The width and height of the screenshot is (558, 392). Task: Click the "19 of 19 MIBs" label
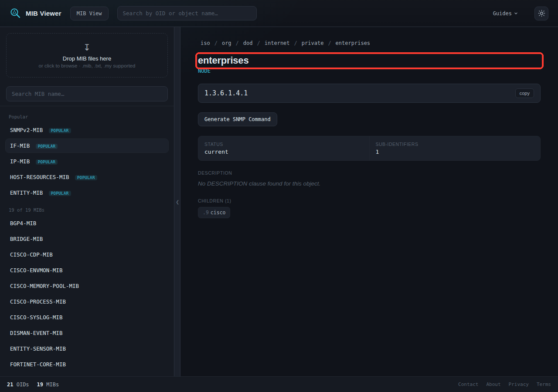[x=27, y=210]
